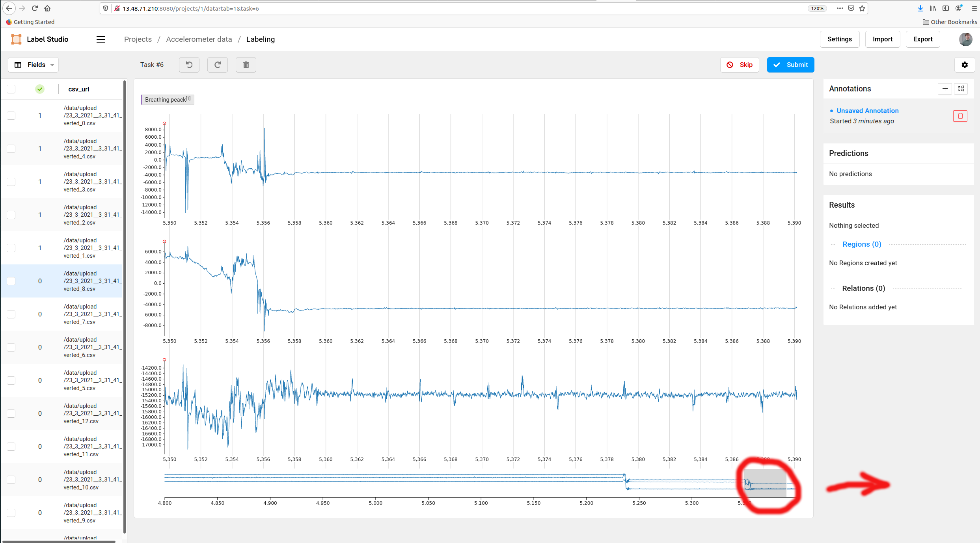Check the checkbox for verted_0.csv task
Image resolution: width=980 pixels, height=543 pixels.
click(11, 115)
